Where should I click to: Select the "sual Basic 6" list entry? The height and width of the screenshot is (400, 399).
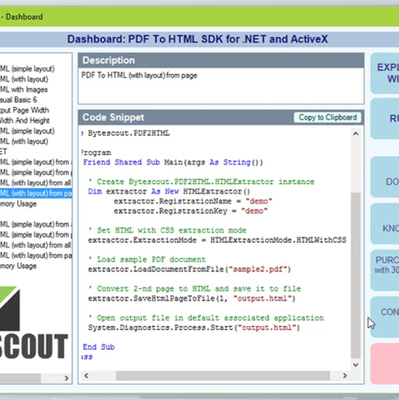point(18,100)
